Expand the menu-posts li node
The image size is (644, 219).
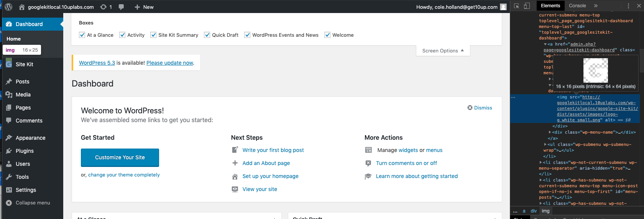click(x=541, y=180)
